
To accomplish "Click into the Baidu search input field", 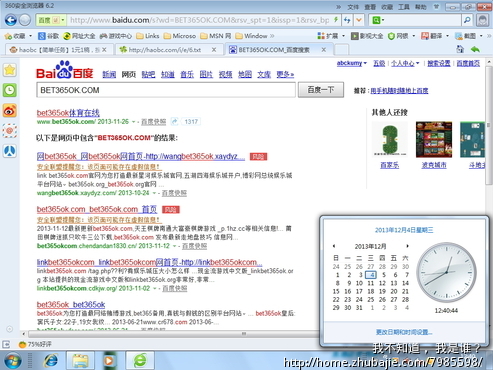I will tap(166, 90).
